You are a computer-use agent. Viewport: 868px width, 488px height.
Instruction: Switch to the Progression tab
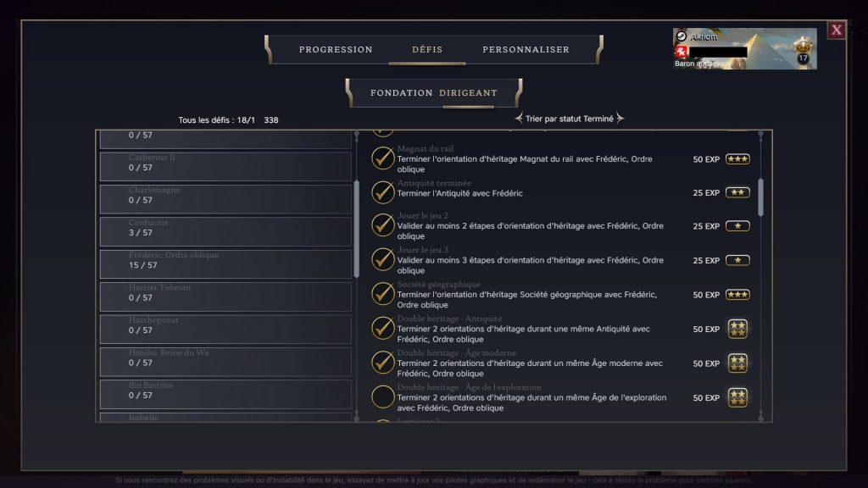(x=336, y=50)
